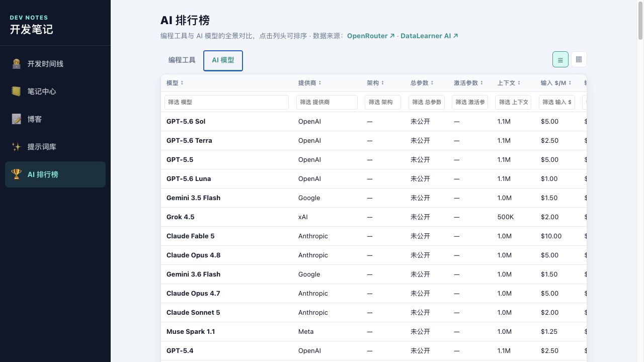
Task: Focus the 筛选 架构 filter field
Action: tap(383, 102)
